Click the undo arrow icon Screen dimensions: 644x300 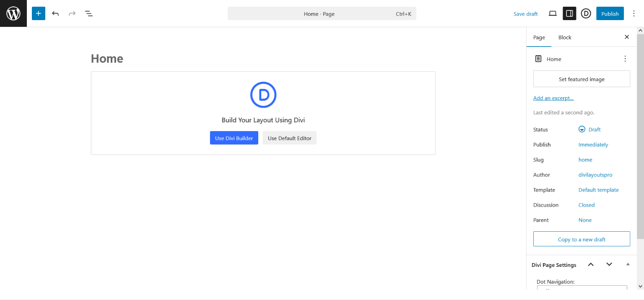tap(55, 13)
